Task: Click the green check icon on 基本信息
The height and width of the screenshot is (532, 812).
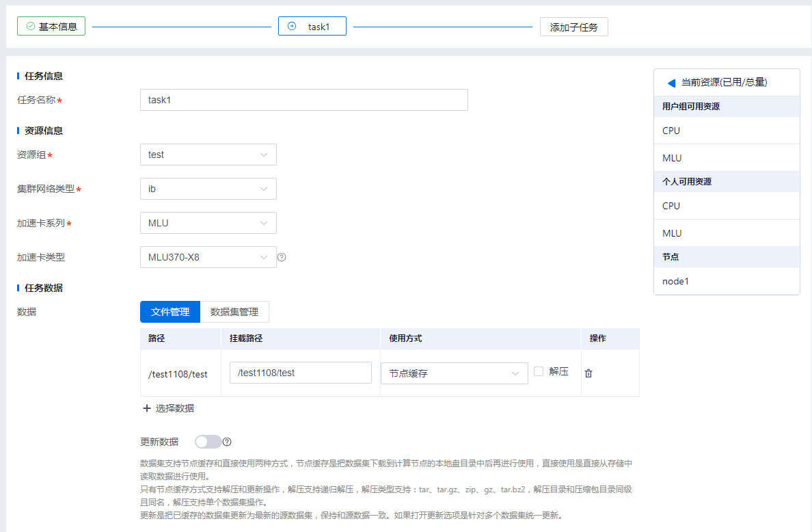Action: point(30,27)
